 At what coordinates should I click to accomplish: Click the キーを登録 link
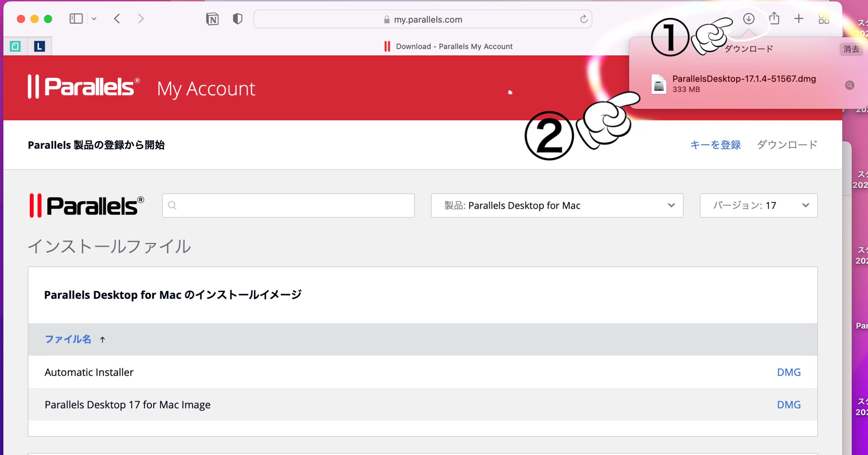point(715,145)
